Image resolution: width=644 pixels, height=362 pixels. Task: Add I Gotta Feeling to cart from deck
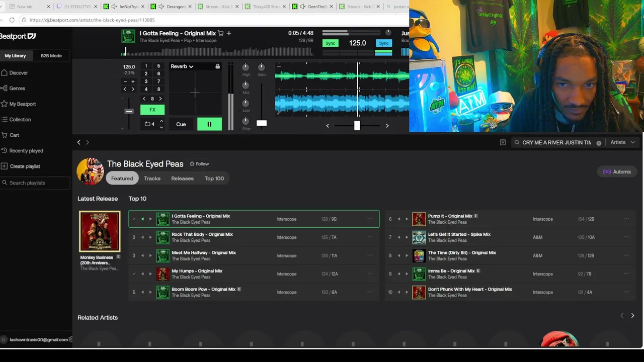[x=221, y=33]
